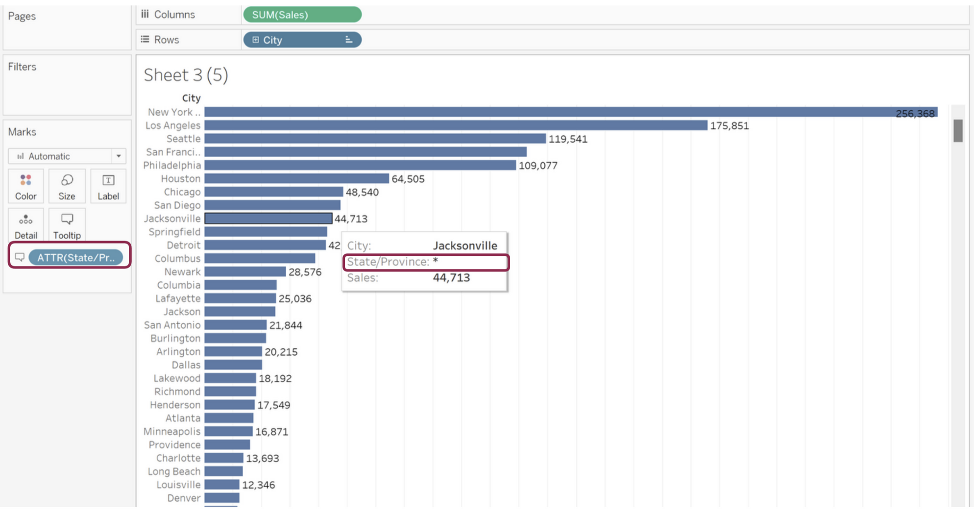The height and width of the screenshot is (515, 980).
Task: Open the Automatic mark type dropdown
Action: (x=118, y=156)
